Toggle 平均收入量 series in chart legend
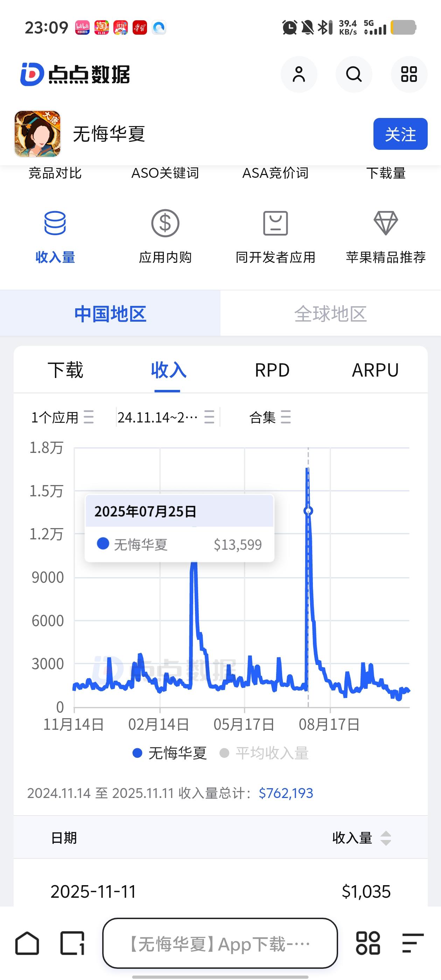Screen dimensions: 441x980 (264, 753)
